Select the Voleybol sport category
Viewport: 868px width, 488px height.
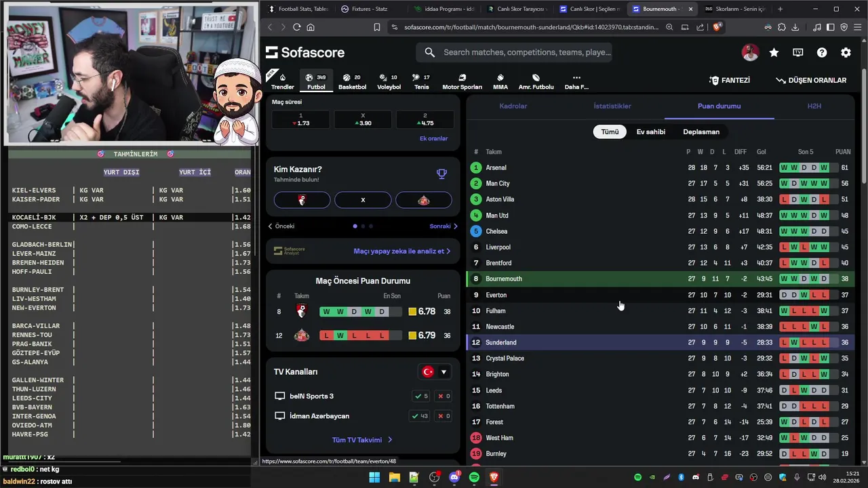click(389, 81)
